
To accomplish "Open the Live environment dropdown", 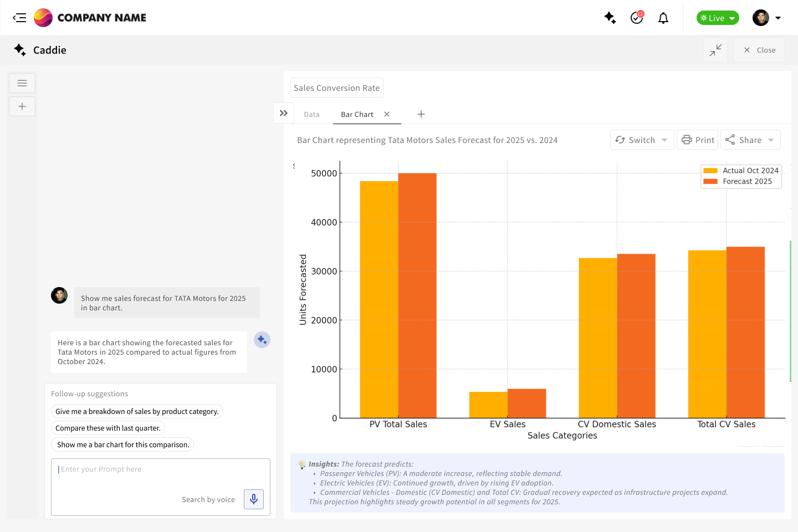I will (718, 18).
